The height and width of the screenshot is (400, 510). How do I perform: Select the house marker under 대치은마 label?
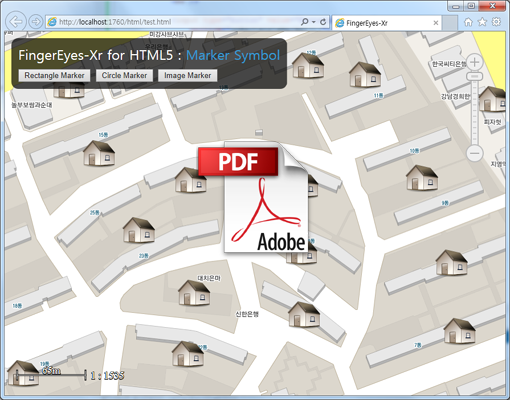click(194, 293)
